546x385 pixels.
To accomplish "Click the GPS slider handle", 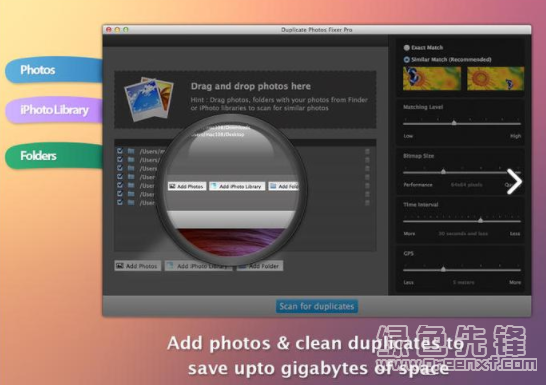I will (x=443, y=269).
